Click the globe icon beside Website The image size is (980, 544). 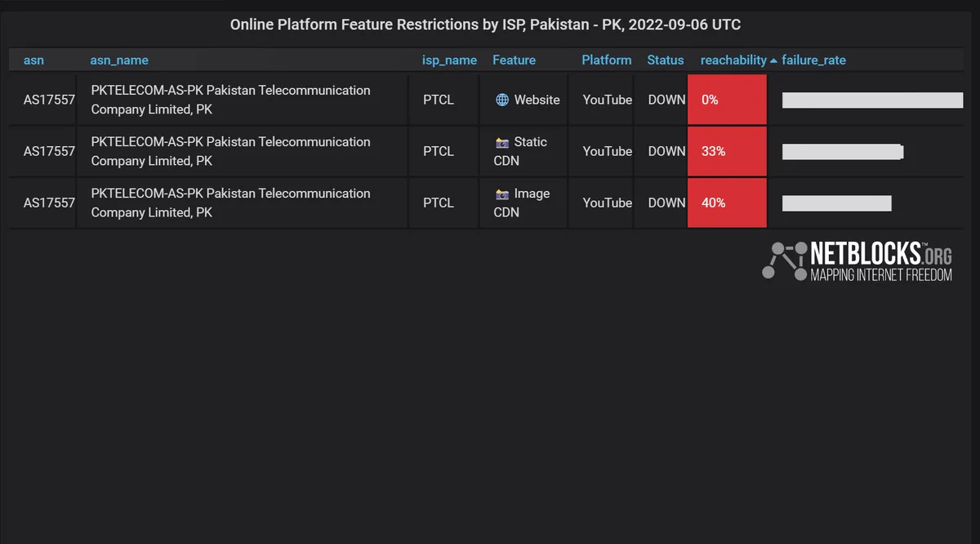(502, 100)
